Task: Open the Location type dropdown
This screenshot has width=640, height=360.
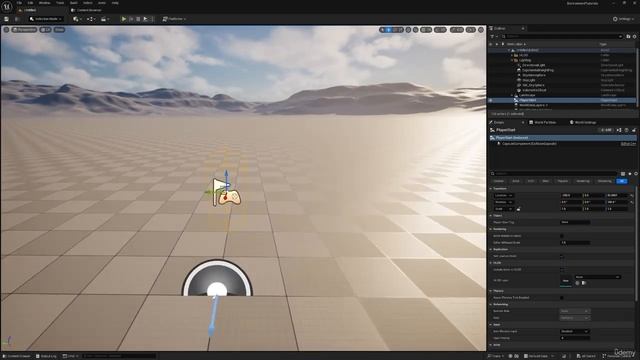Action: (x=503, y=196)
